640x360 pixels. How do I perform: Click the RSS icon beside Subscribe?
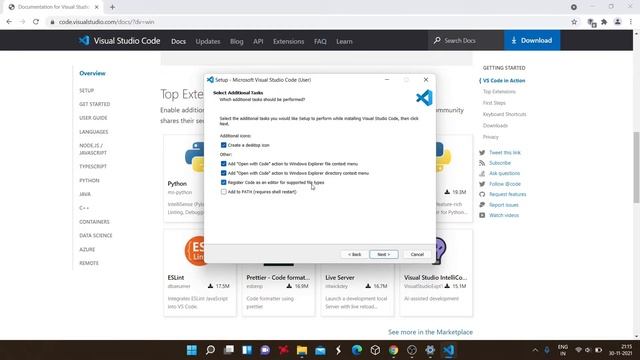[482, 163]
